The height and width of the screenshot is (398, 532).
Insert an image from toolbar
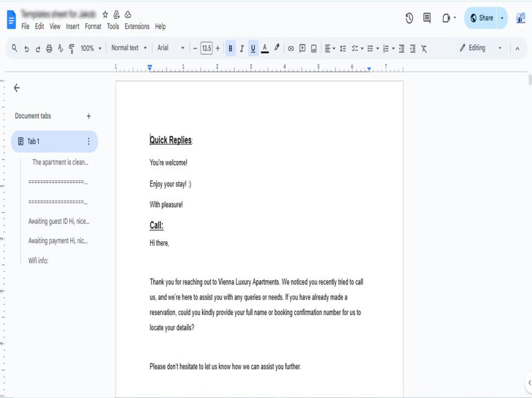[314, 48]
